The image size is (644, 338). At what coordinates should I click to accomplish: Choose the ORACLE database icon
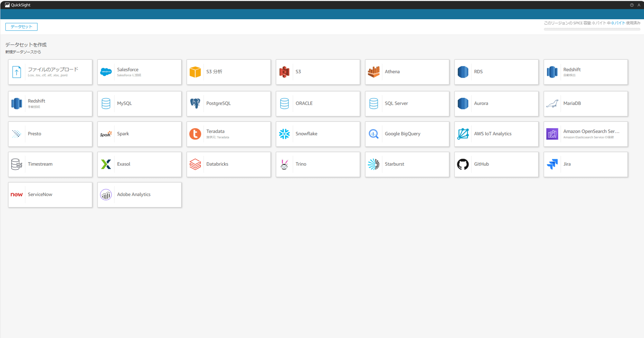(x=284, y=104)
